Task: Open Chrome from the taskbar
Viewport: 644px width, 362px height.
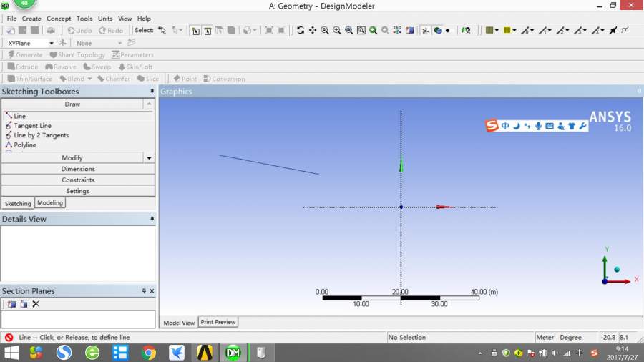Action: 149,353
